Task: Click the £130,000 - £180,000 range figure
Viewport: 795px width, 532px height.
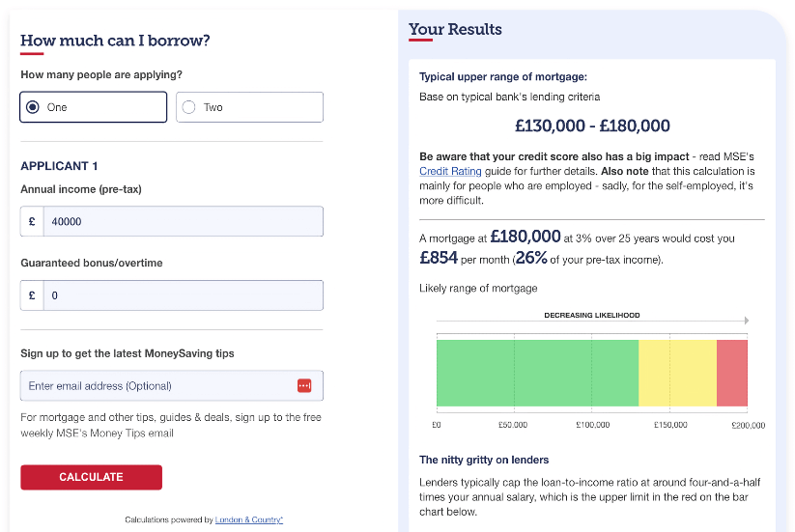Action: pyautogui.click(x=592, y=126)
